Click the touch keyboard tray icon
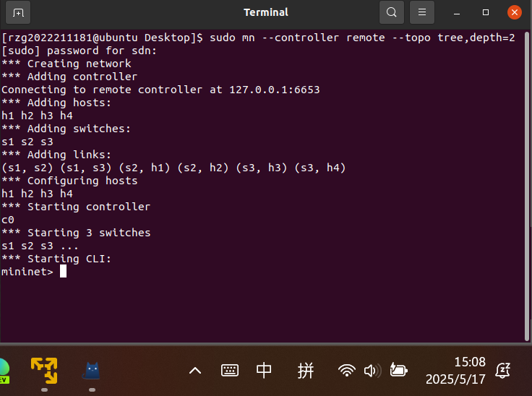This screenshot has height=396, width=532. (230, 371)
